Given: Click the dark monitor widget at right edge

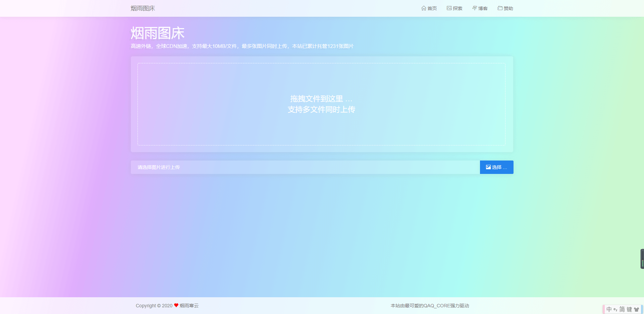Looking at the screenshot, I should coord(642,259).
